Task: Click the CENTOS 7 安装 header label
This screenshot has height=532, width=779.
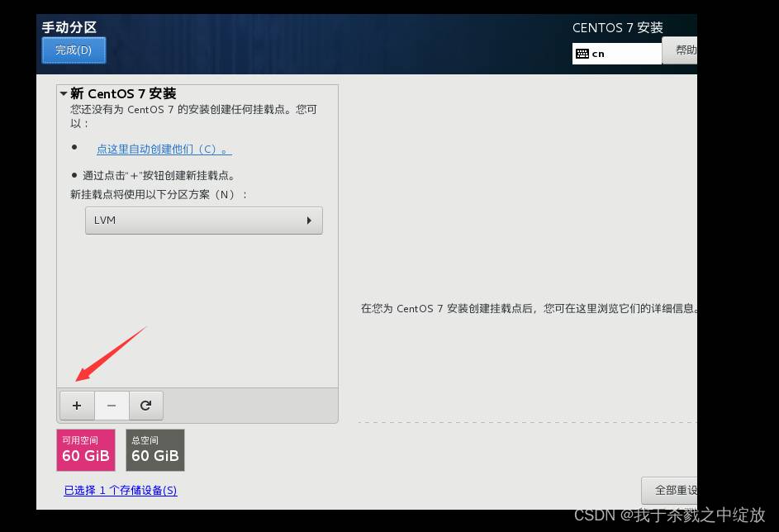Action: coord(617,28)
